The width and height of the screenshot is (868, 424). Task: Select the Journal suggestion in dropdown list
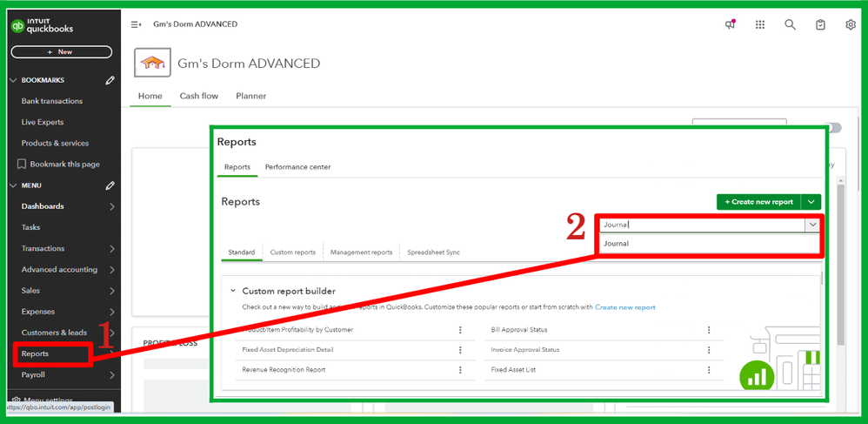(x=616, y=243)
